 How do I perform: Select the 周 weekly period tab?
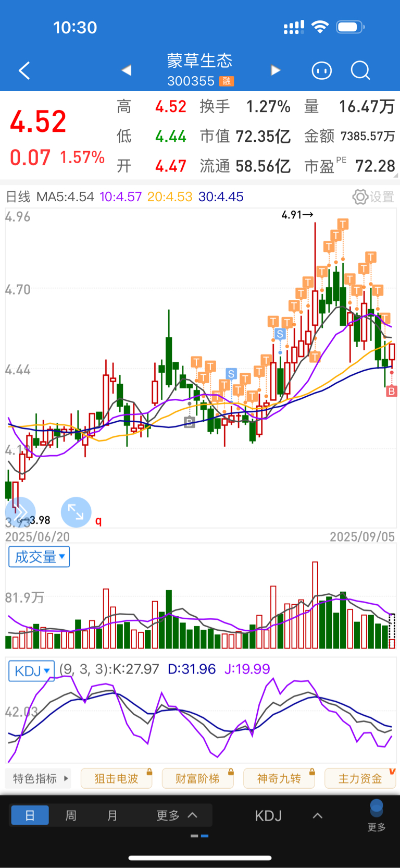71,815
